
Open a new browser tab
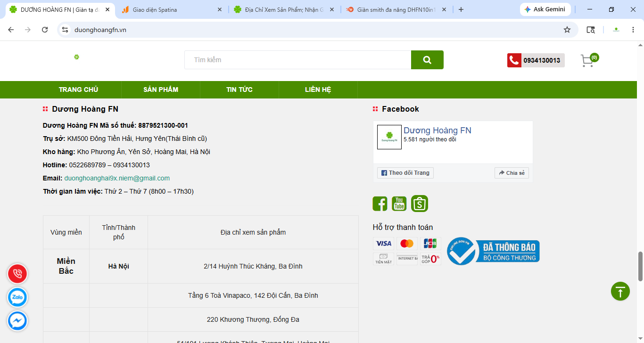click(x=461, y=9)
